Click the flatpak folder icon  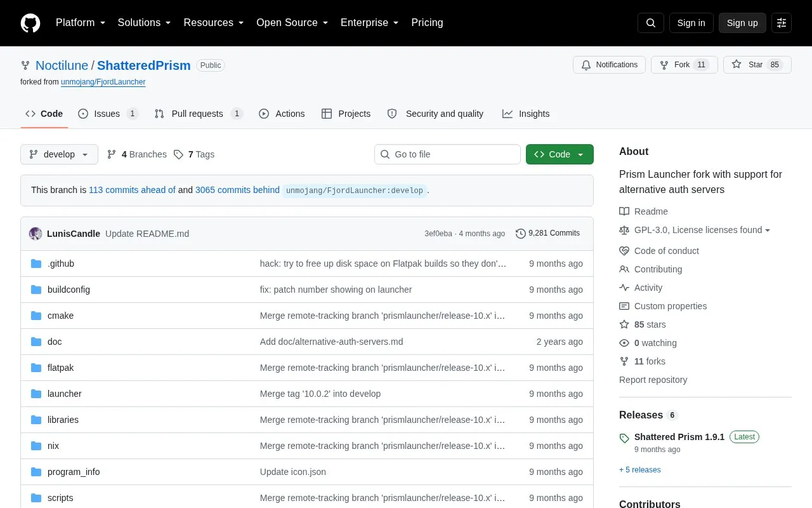tap(36, 368)
